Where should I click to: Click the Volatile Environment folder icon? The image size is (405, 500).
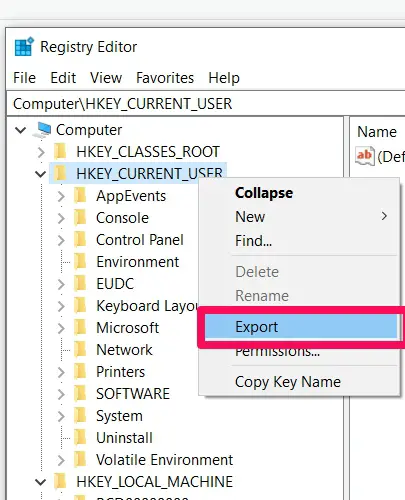tap(80, 459)
